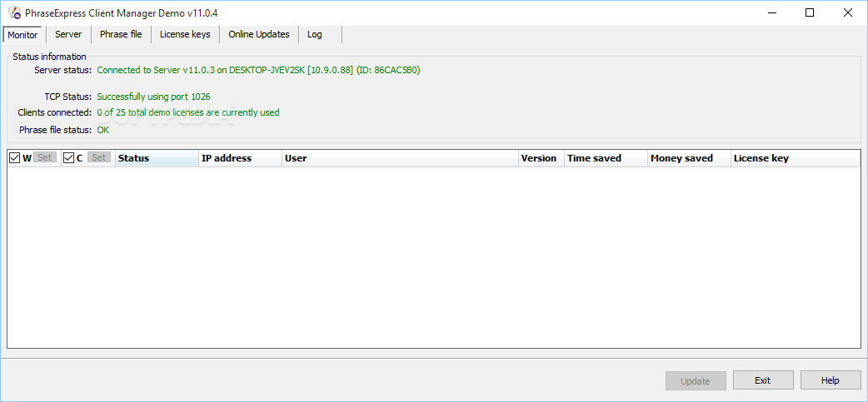Image resolution: width=868 pixels, height=402 pixels.
Task: Click the Update button
Action: pos(696,380)
